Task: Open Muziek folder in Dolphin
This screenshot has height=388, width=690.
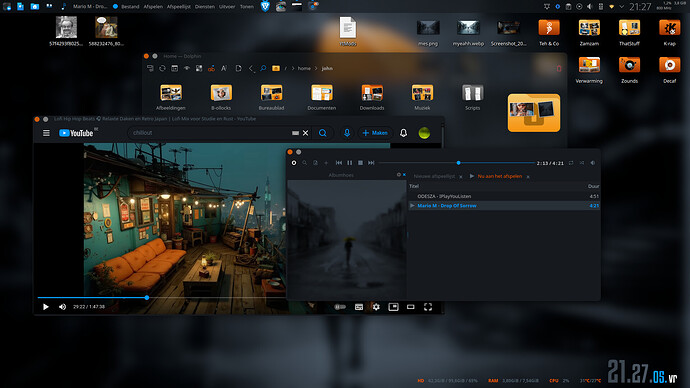Action: coord(422,97)
